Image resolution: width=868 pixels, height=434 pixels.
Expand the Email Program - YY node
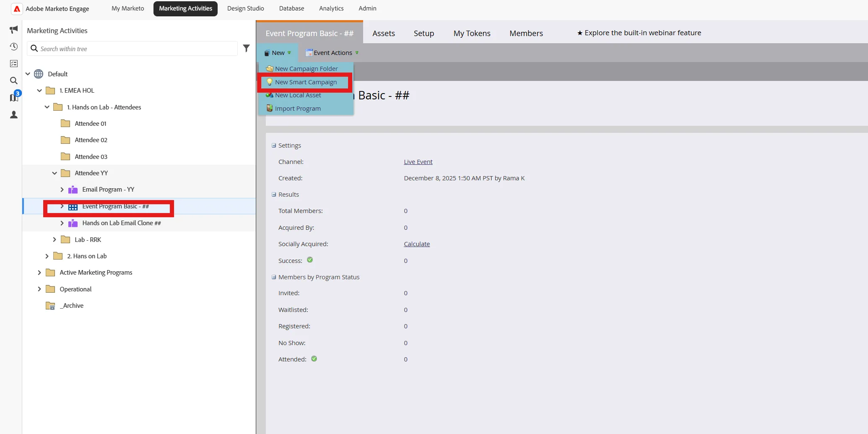point(62,190)
